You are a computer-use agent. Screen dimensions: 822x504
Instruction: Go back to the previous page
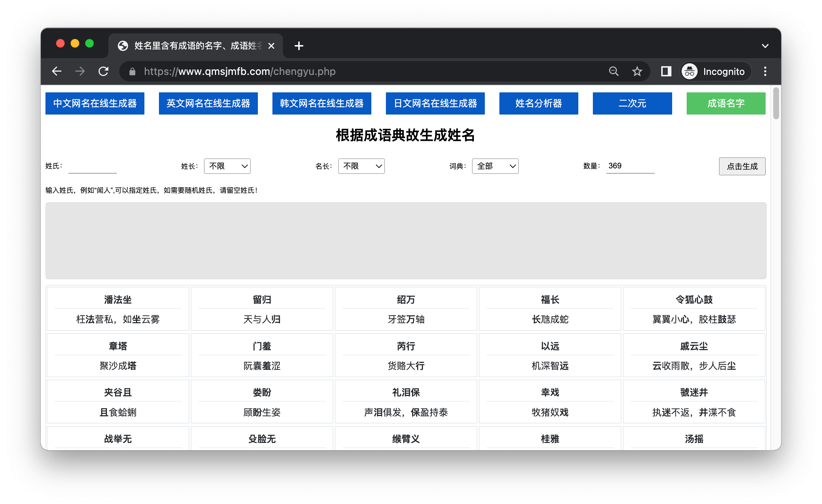(57, 71)
